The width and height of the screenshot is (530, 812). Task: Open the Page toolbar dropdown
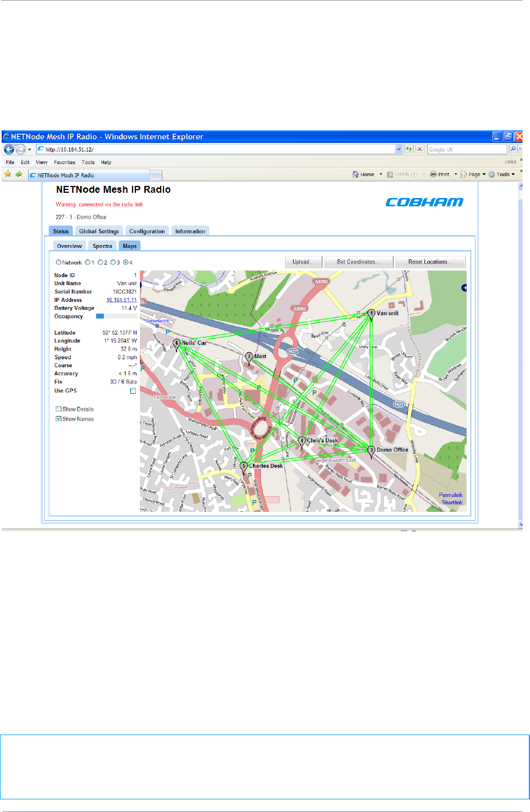pos(473,174)
